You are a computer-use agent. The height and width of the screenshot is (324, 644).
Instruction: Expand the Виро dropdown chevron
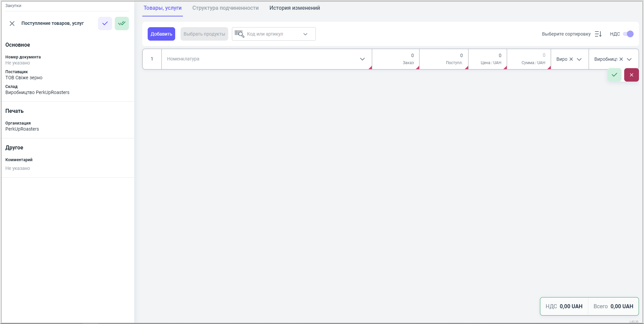[579, 59]
